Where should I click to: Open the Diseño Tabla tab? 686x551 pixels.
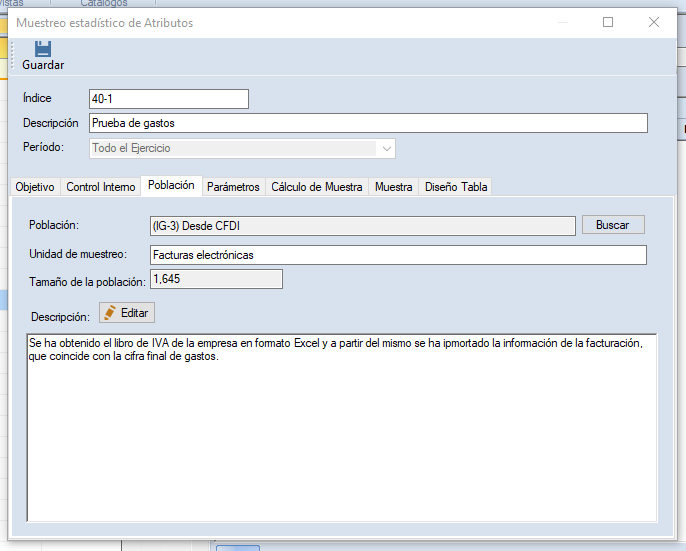click(x=456, y=187)
